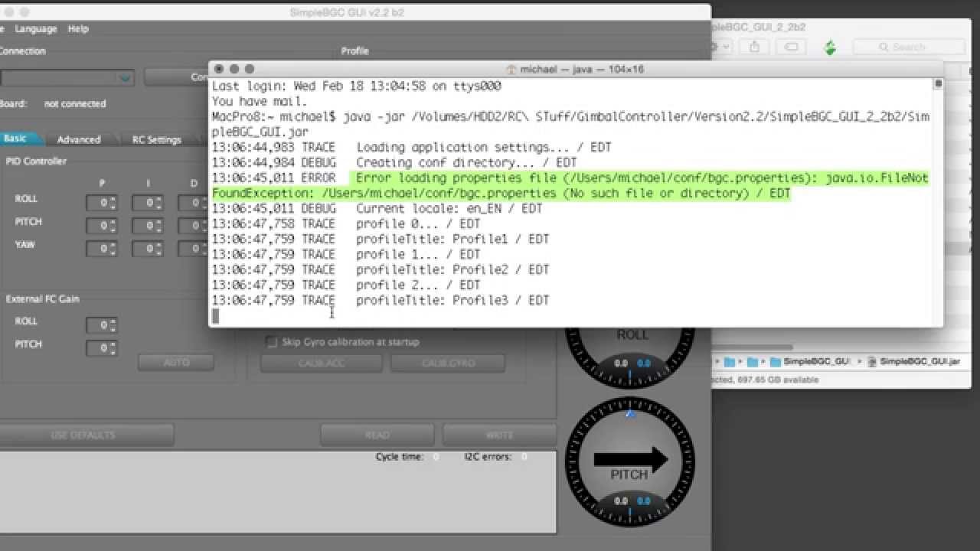This screenshot has width=980, height=551.
Task: Click the ROLL D value field
Action: [193, 203]
